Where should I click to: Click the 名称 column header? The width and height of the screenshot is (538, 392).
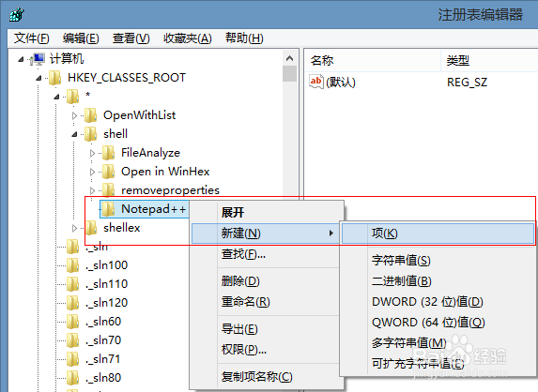click(x=372, y=61)
